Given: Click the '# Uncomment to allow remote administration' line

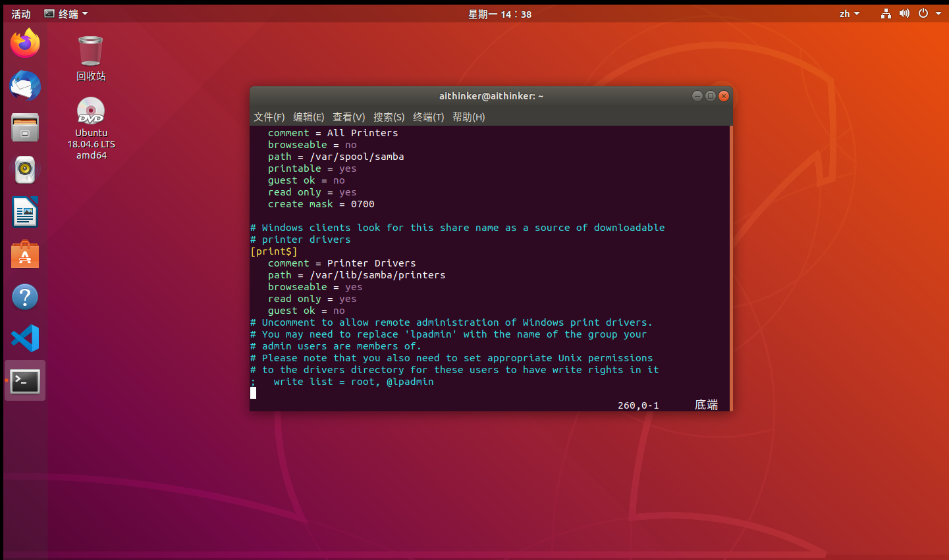Looking at the screenshot, I should click(451, 322).
